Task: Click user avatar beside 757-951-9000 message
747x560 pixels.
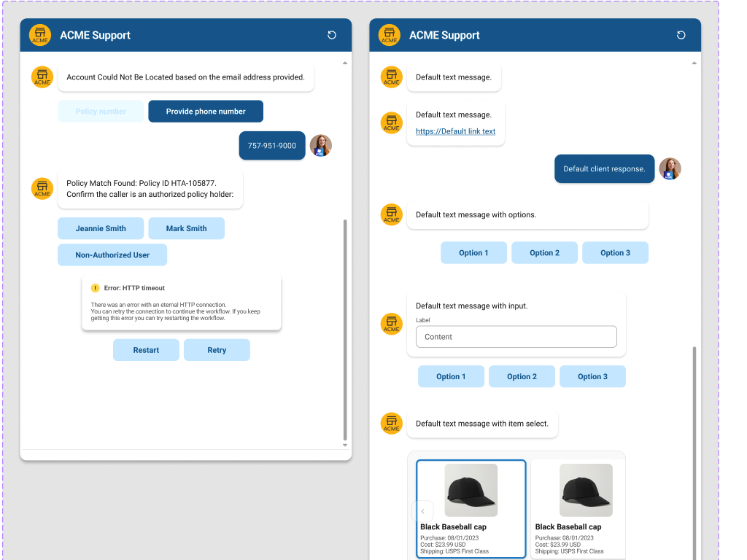Action: [x=321, y=146]
